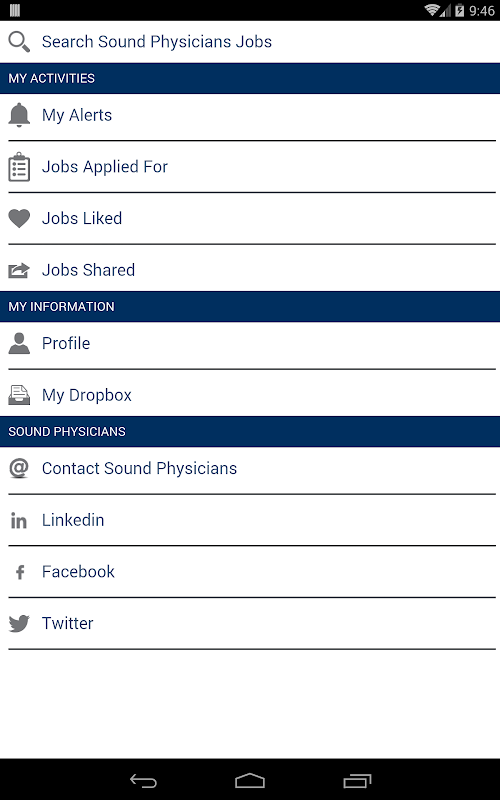Tap the heart icon beside Jobs Liked
This screenshot has width=500, height=800.
coord(19,218)
